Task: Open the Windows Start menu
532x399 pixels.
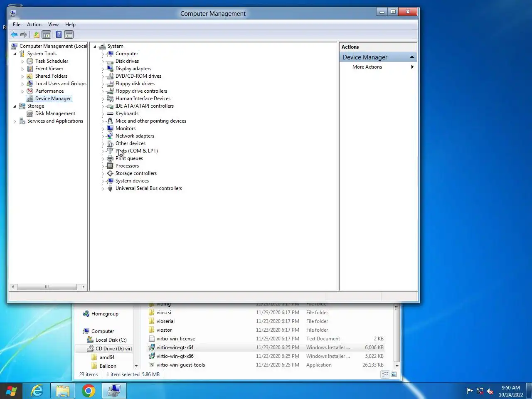Action: tap(11, 391)
